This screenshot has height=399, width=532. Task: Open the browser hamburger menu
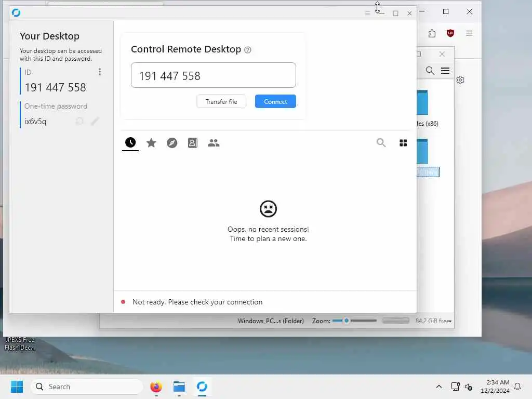point(469,33)
